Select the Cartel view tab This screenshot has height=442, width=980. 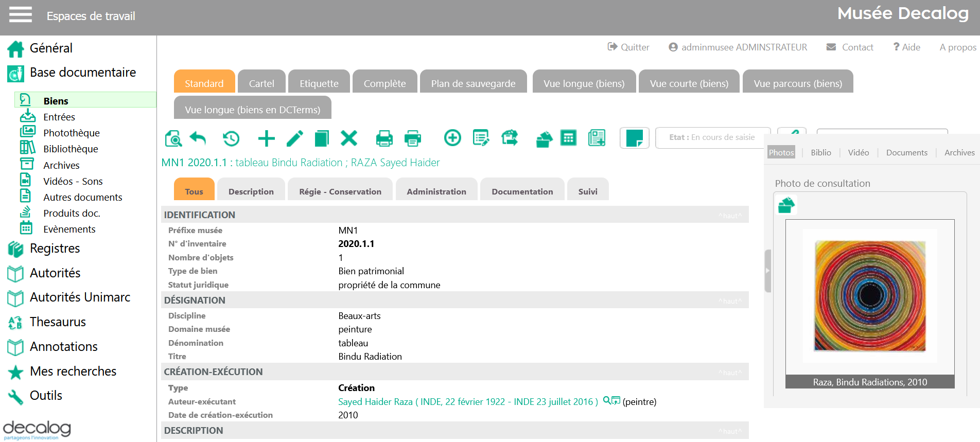point(261,83)
